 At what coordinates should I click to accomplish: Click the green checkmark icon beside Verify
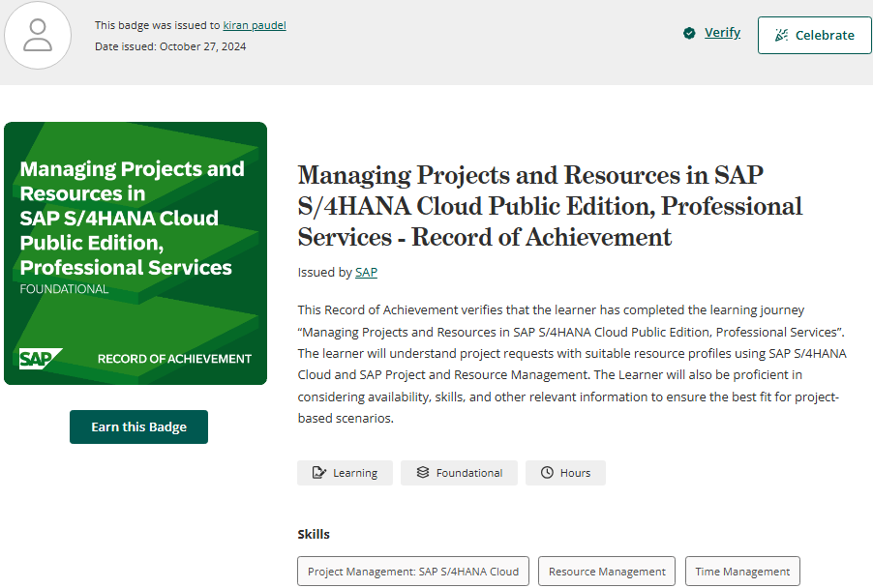[x=689, y=33]
